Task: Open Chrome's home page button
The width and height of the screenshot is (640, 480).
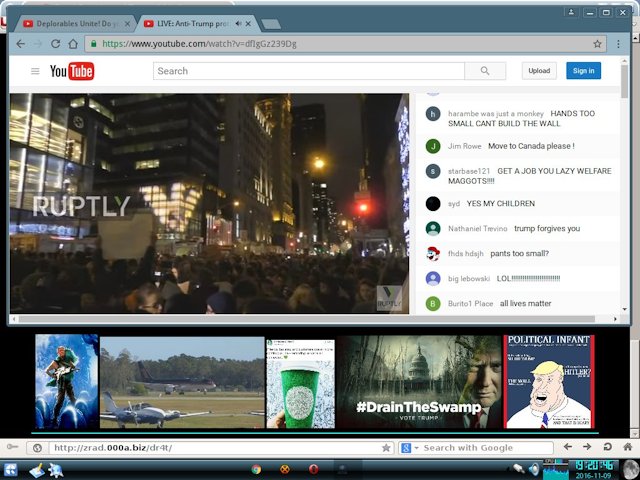Action: point(73,44)
